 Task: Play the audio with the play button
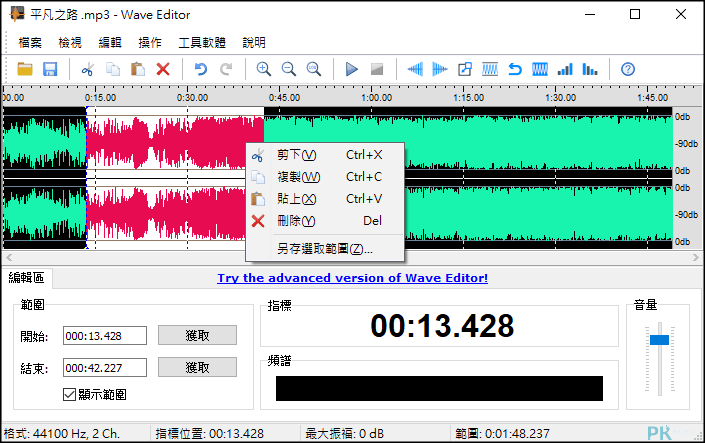352,69
